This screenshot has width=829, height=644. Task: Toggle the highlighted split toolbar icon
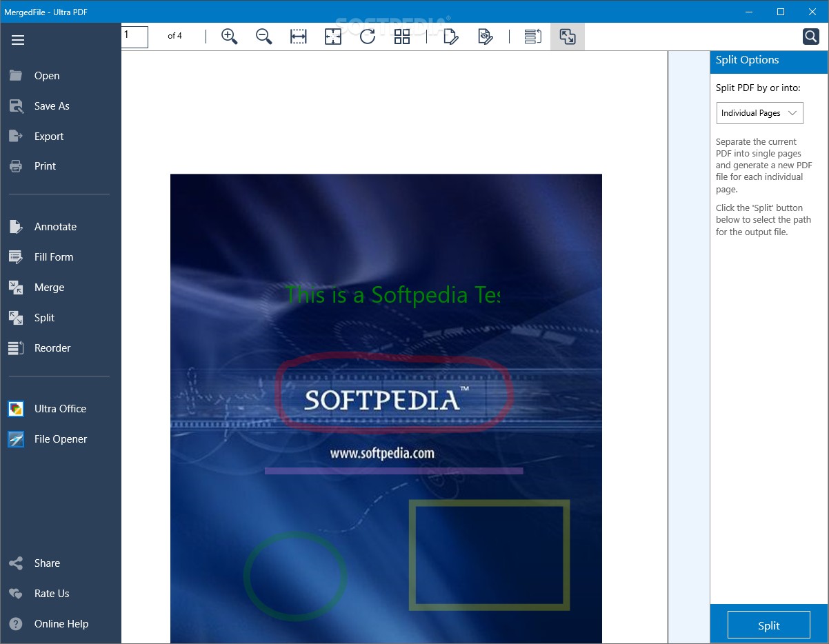point(568,37)
